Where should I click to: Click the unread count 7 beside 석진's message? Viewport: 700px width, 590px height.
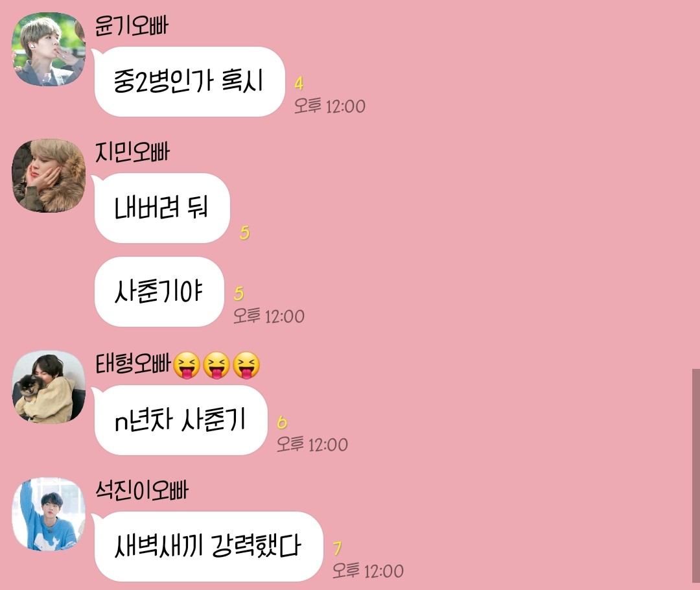(x=338, y=549)
